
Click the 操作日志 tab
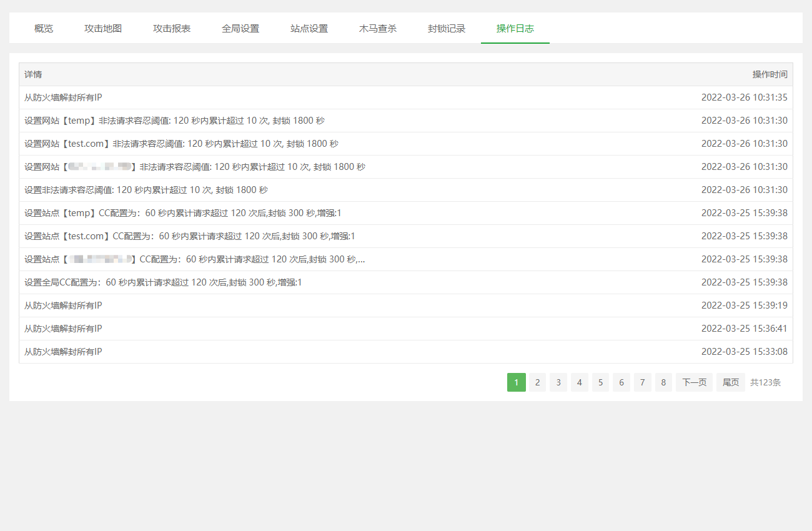515,29
